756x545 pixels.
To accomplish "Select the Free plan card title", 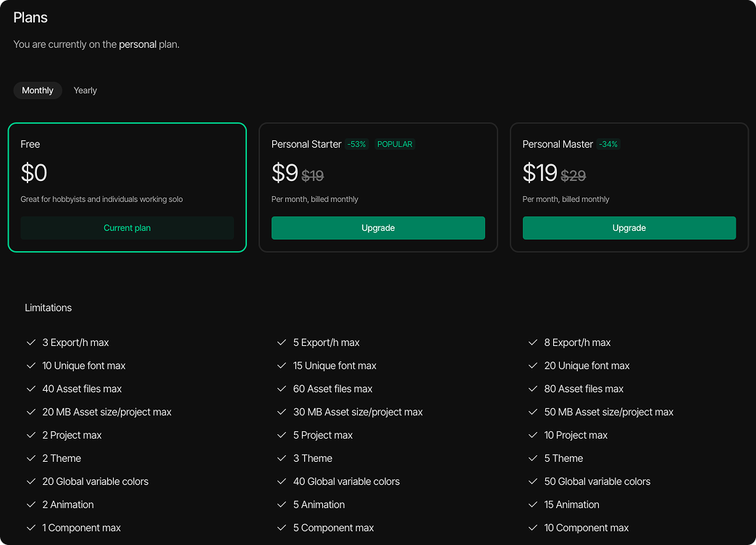I will [30, 144].
